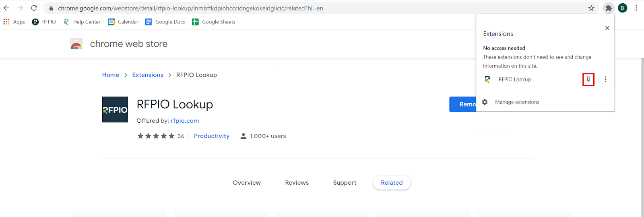Open more options for RFPIO Lookup extension
This screenshot has width=644, height=217.
pyautogui.click(x=605, y=79)
